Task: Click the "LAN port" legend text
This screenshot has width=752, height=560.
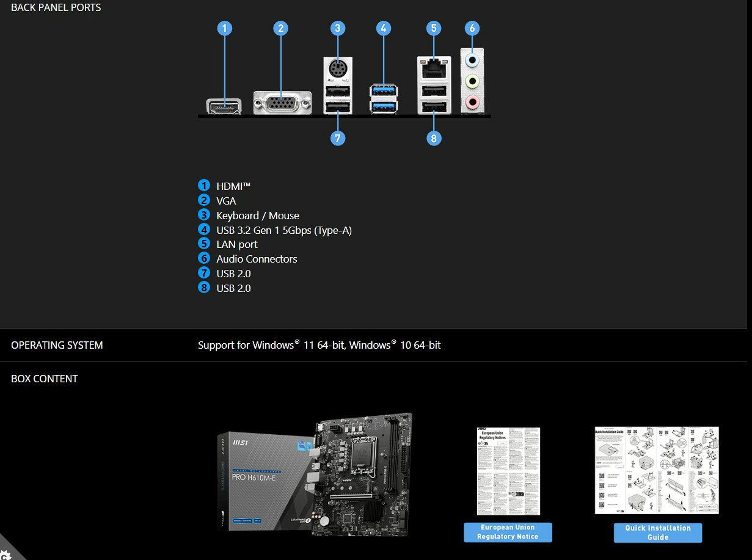Action: [237, 244]
